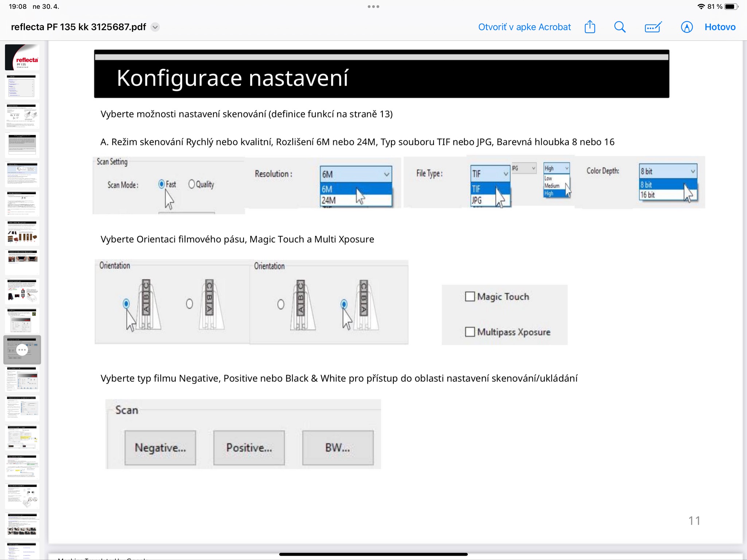Screen dimensions: 747x560
Task: Tap the clock showing 19:08
Action: pyautogui.click(x=17, y=7)
